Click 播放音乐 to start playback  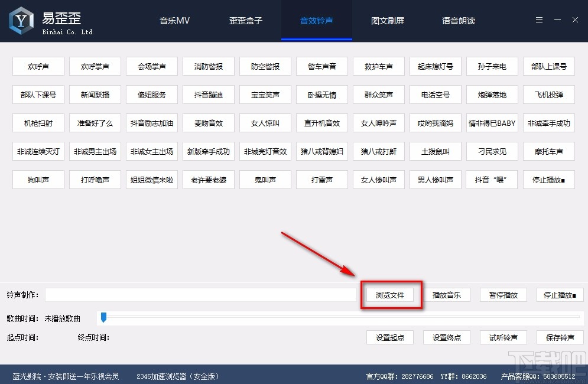[447, 294]
